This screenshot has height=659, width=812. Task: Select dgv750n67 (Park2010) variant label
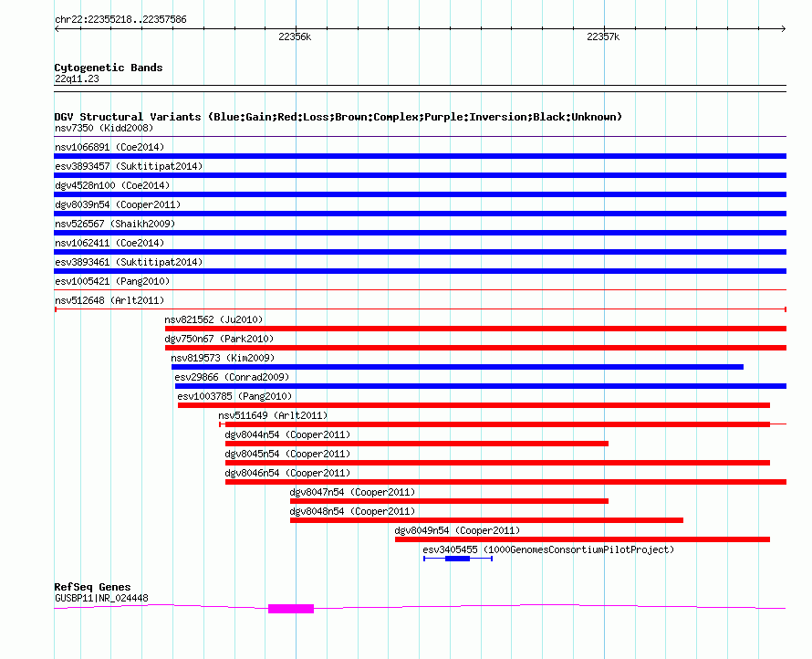[219, 339]
